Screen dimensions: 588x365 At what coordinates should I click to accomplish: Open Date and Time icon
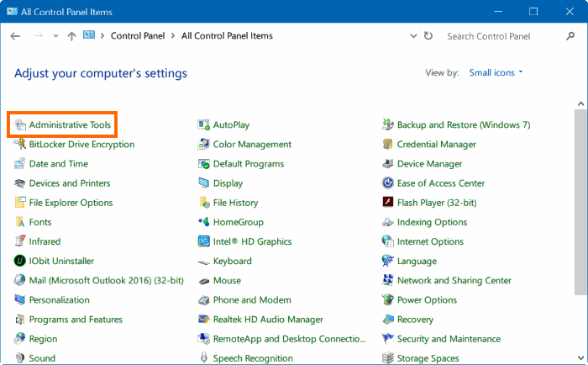20,164
